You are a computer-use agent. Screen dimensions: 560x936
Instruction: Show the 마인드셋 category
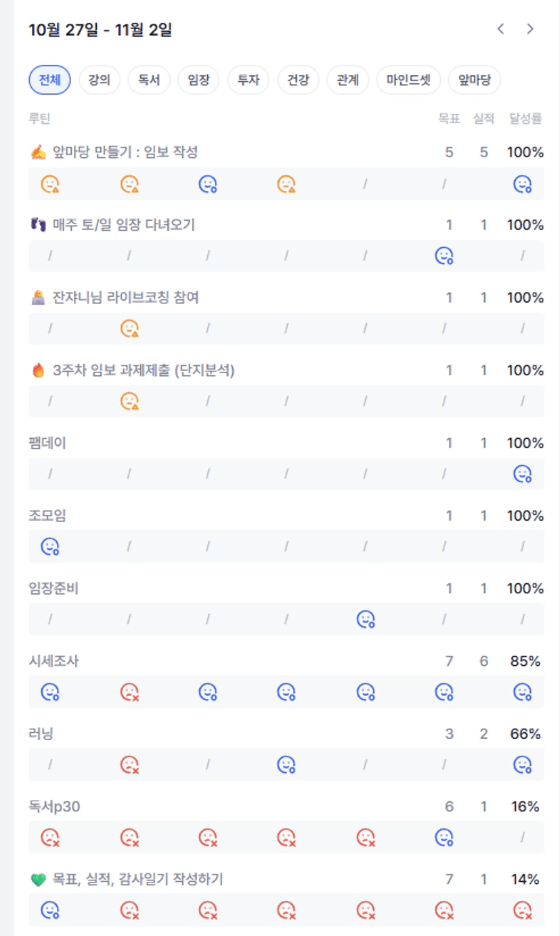[x=409, y=80]
